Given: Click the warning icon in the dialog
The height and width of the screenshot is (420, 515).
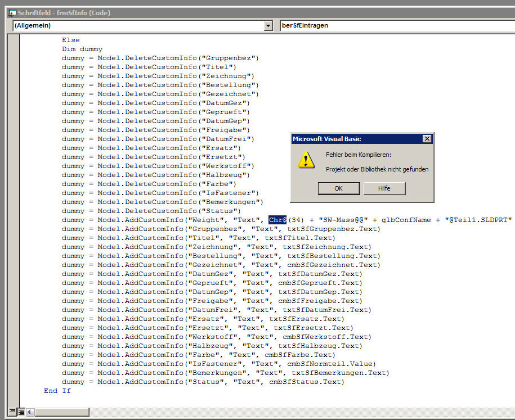Looking at the screenshot, I should [306, 160].
